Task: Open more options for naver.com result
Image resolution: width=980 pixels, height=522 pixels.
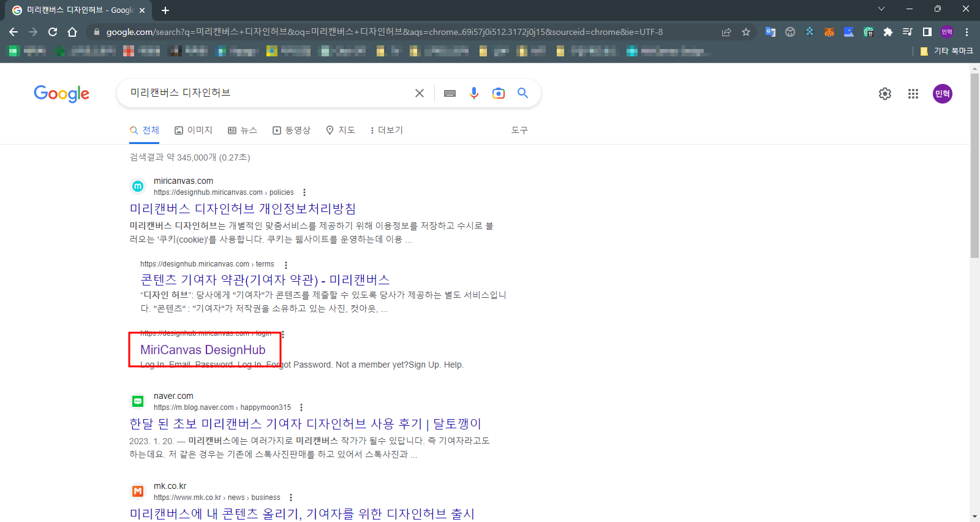Action: tap(301, 407)
